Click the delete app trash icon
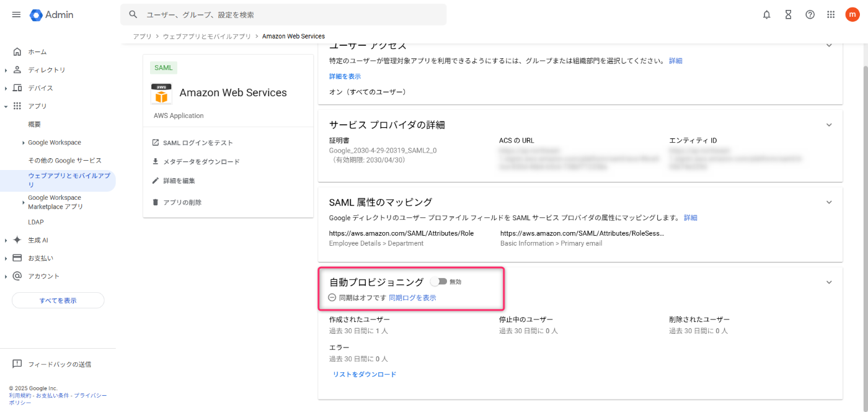Viewport: 868px width, 412px height. [x=156, y=202]
